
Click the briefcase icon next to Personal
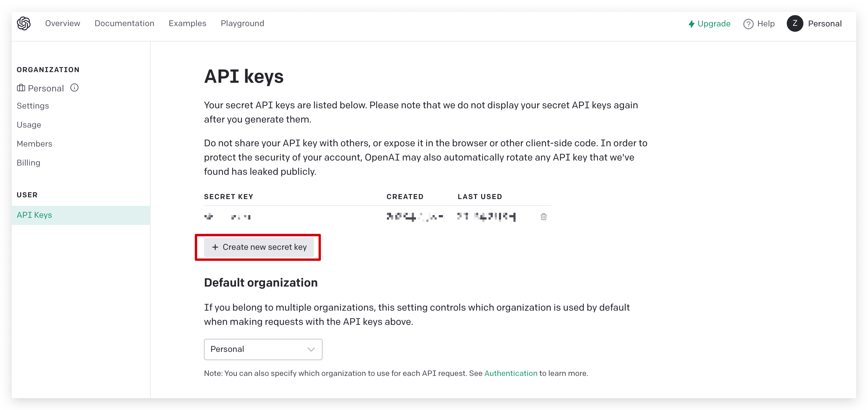[21, 88]
